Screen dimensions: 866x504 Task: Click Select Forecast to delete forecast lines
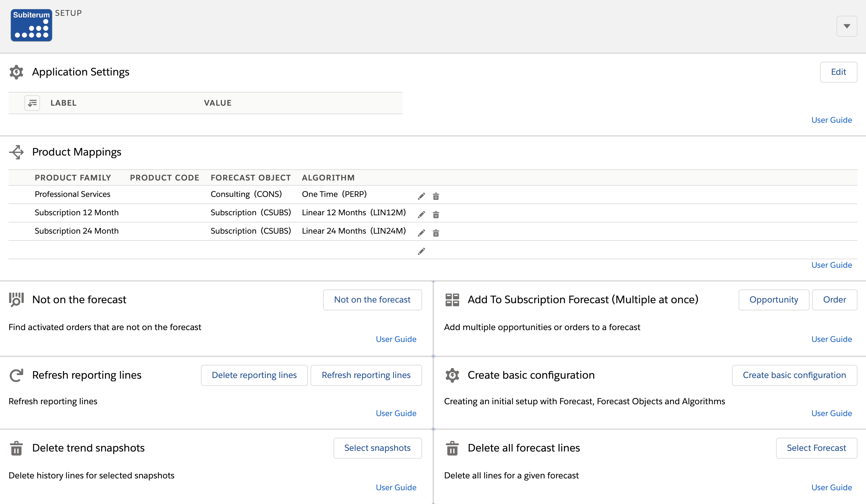(816, 448)
